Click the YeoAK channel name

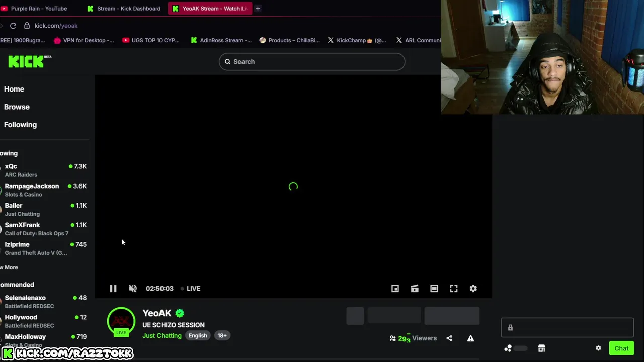tap(157, 313)
